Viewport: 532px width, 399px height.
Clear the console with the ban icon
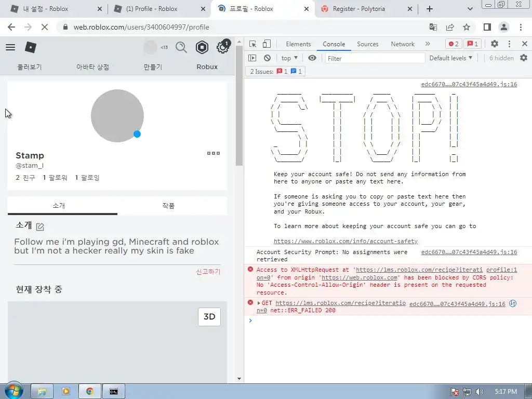(268, 58)
